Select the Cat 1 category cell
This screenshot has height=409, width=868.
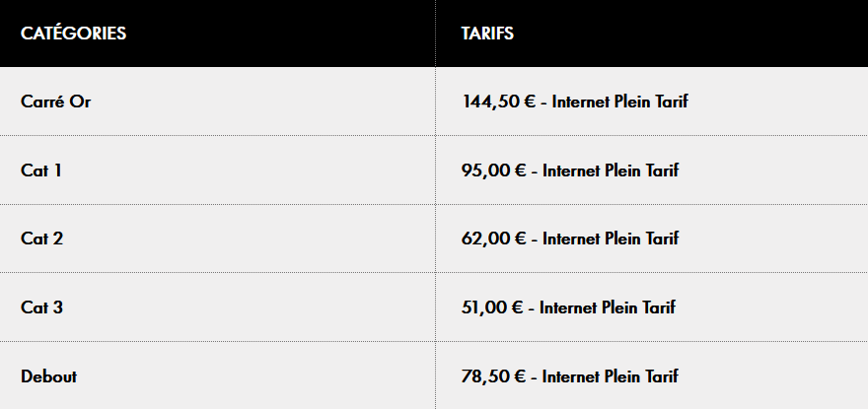41,170
